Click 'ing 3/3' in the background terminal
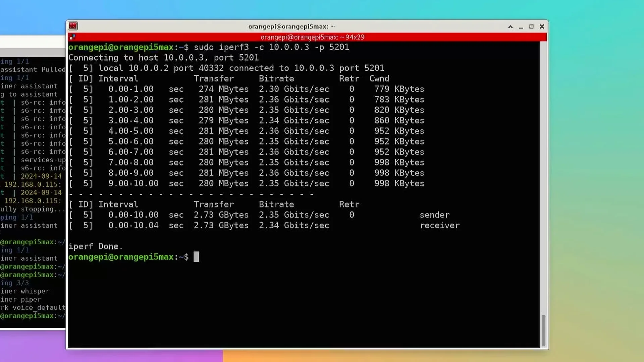The height and width of the screenshot is (362, 644). (14, 283)
